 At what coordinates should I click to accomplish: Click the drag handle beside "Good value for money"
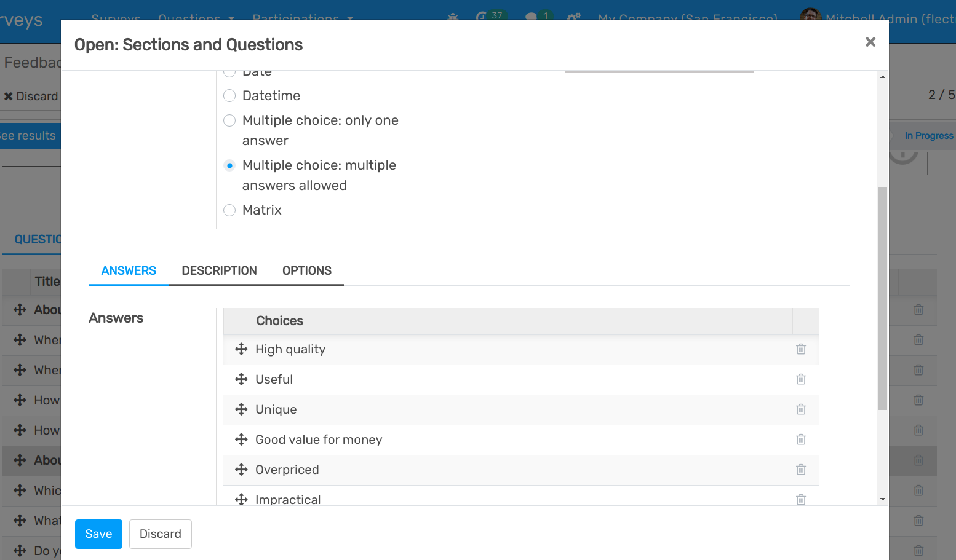[x=241, y=439]
